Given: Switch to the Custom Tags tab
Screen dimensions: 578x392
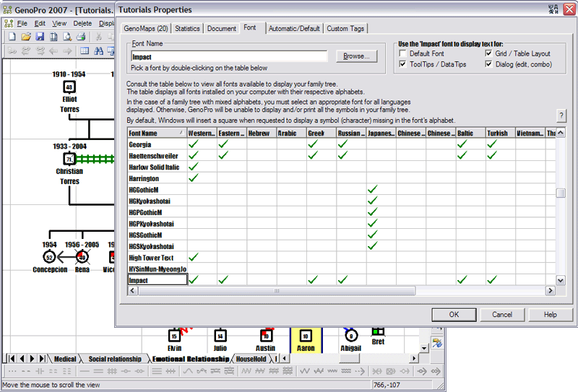Looking at the screenshot, I should (345, 28).
